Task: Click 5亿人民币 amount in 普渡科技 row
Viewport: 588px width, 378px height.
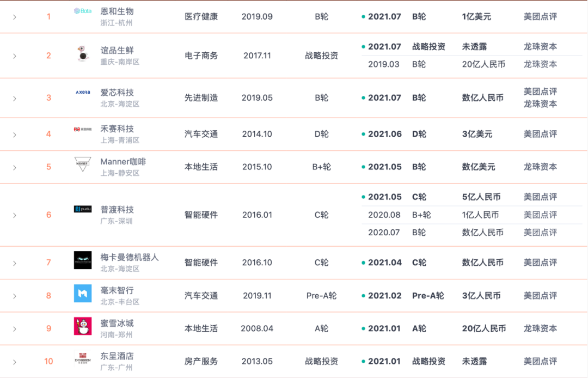Action: click(x=481, y=197)
